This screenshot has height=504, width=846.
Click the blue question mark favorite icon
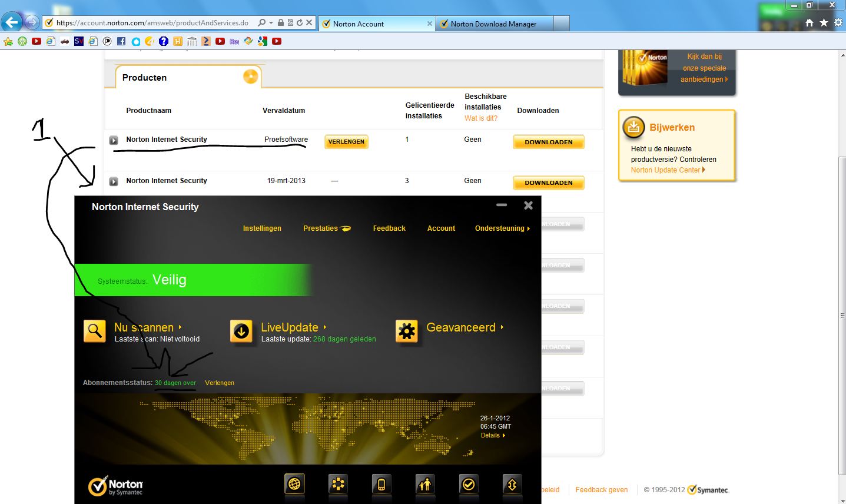(x=164, y=41)
